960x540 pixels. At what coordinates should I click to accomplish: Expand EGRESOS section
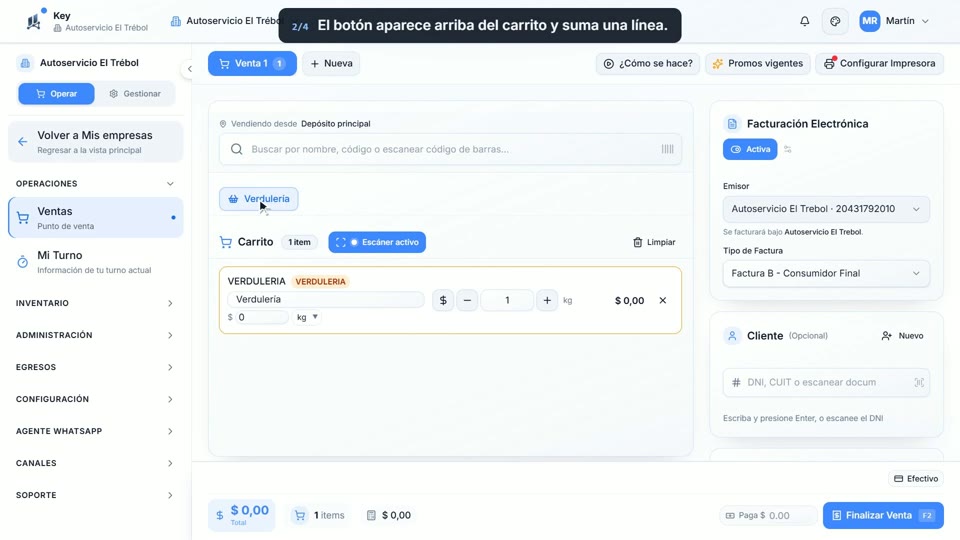pyautogui.click(x=96, y=367)
